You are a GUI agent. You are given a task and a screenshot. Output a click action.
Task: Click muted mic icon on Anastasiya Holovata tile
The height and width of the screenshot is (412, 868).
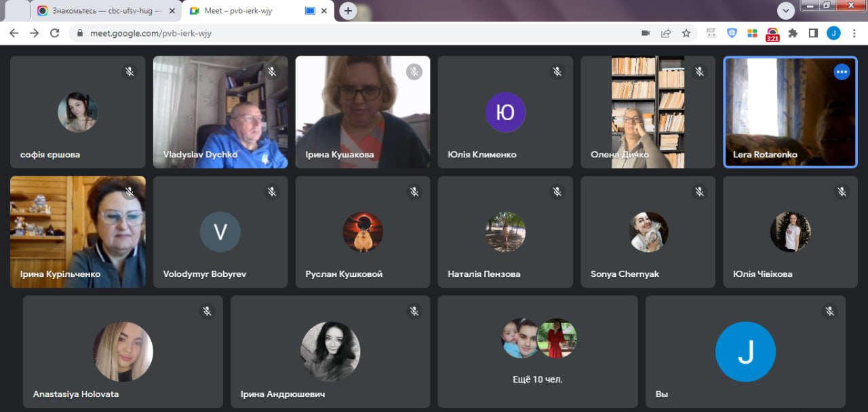(x=207, y=311)
